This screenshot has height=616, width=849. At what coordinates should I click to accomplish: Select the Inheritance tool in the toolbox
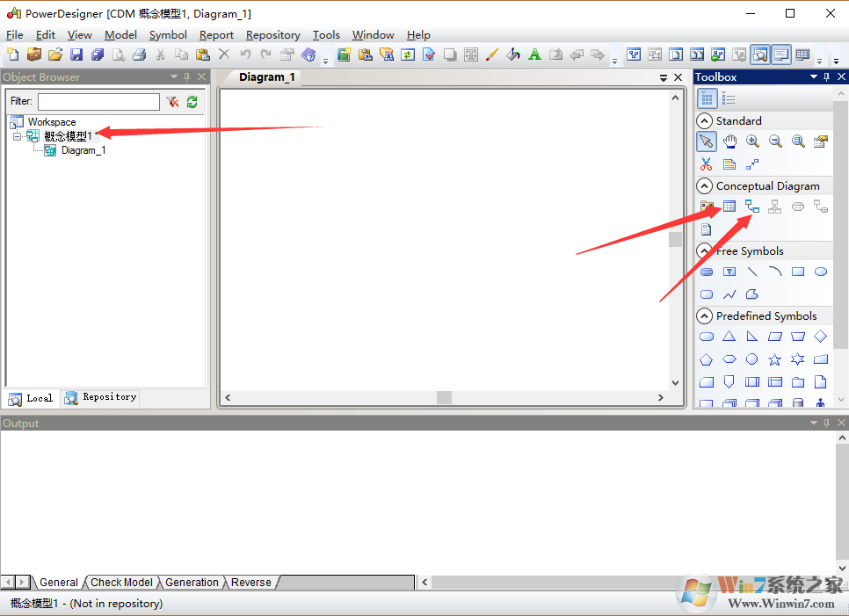775,207
